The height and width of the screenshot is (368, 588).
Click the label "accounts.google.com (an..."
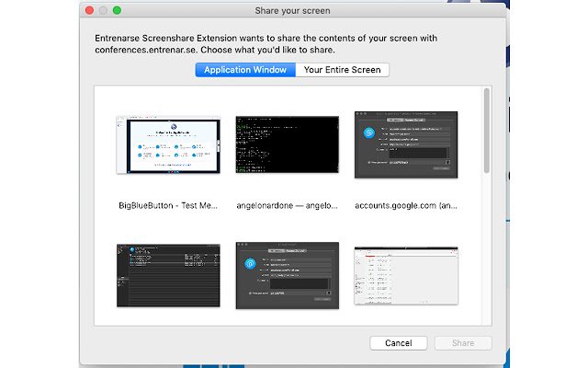pos(406,205)
